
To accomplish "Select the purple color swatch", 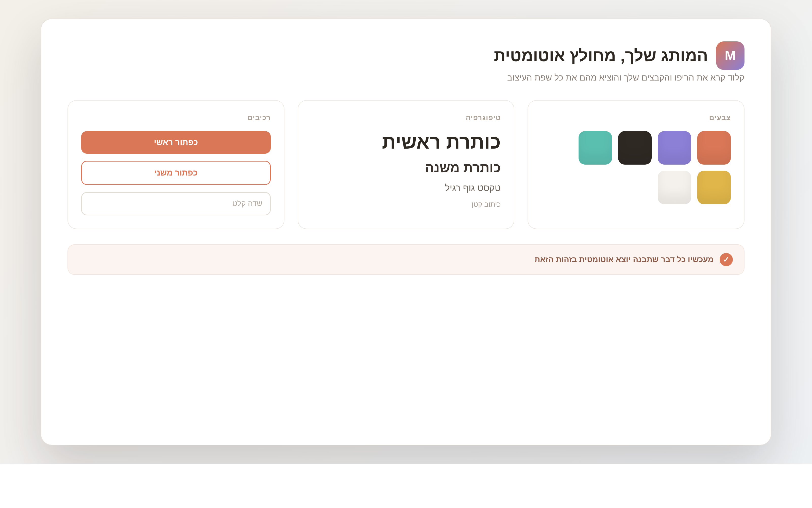I will click(674, 148).
